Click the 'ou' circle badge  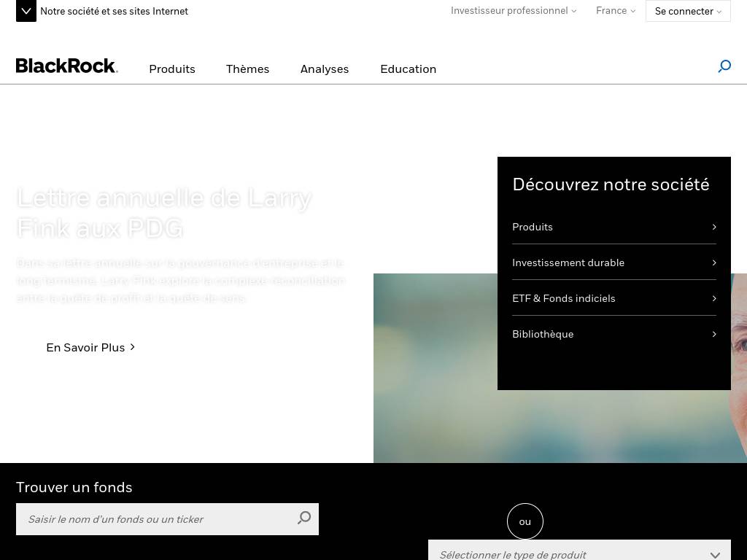(x=525, y=521)
